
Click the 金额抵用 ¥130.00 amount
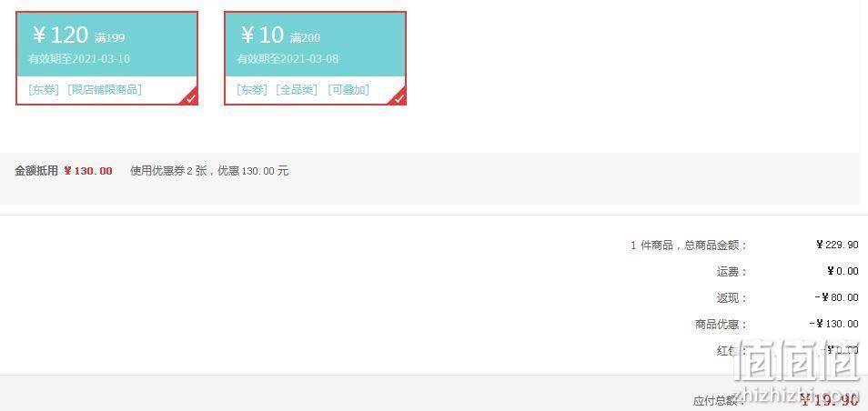(x=88, y=171)
